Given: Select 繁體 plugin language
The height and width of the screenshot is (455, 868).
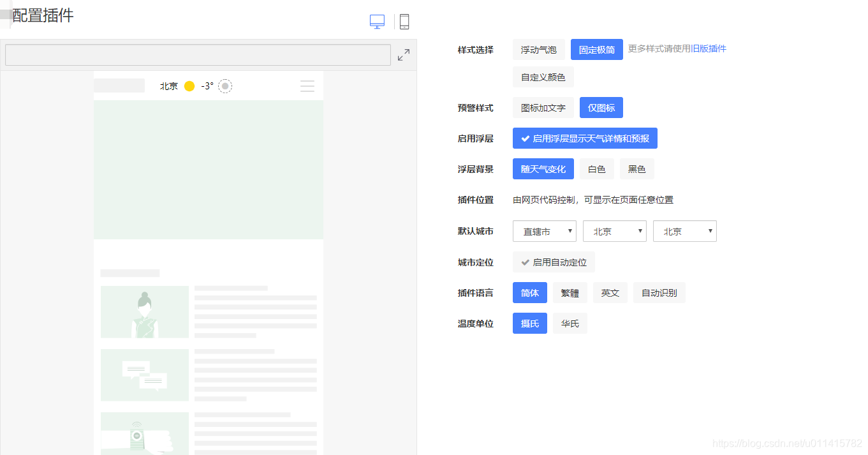Looking at the screenshot, I should 570,293.
